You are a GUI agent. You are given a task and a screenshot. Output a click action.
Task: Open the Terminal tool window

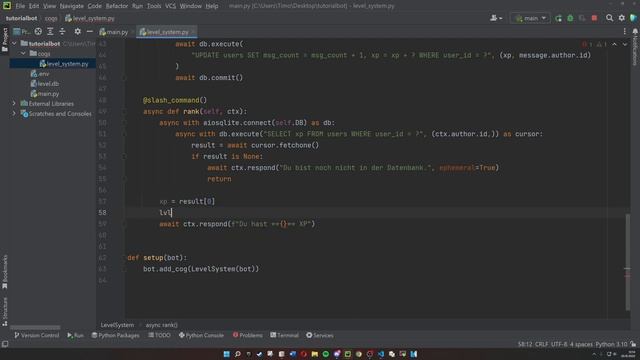tap(284, 335)
